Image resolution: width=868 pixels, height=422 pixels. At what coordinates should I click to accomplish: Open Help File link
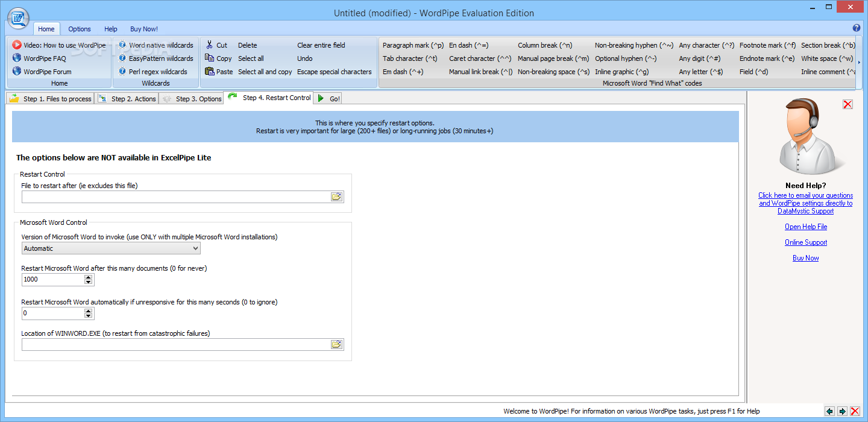805,227
